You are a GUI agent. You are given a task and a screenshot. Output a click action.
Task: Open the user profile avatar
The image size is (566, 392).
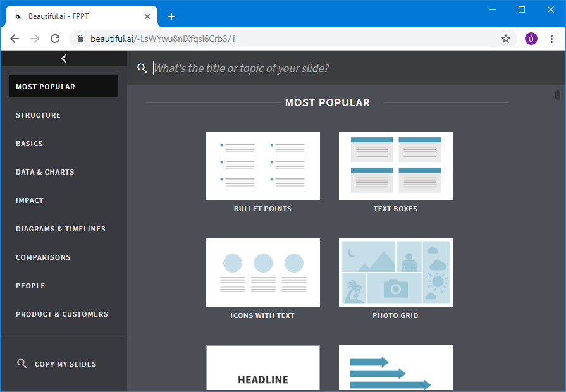(531, 39)
